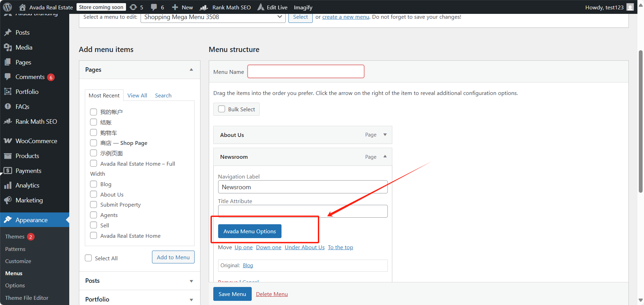Click the Avada Menu Options button
This screenshot has height=305, width=644.
click(250, 232)
